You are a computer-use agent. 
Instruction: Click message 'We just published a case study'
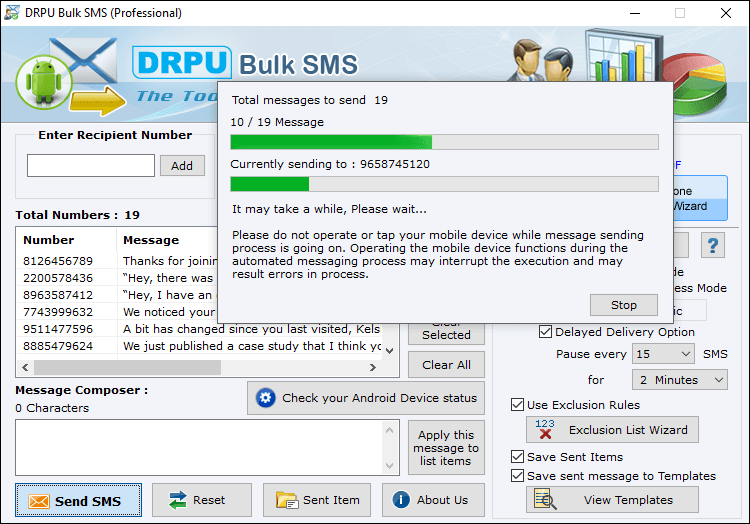coord(252,346)
